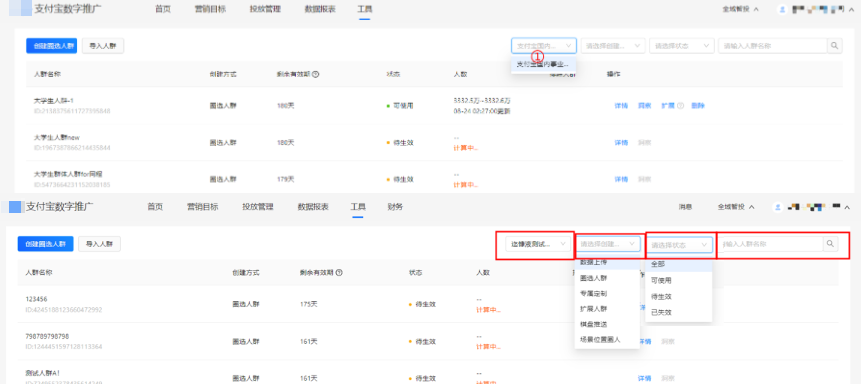Image resolution: width=861 pixels, height=384 pixels.
Task: Select 可使用 status option in dropdown
Action: pos(679,280)
